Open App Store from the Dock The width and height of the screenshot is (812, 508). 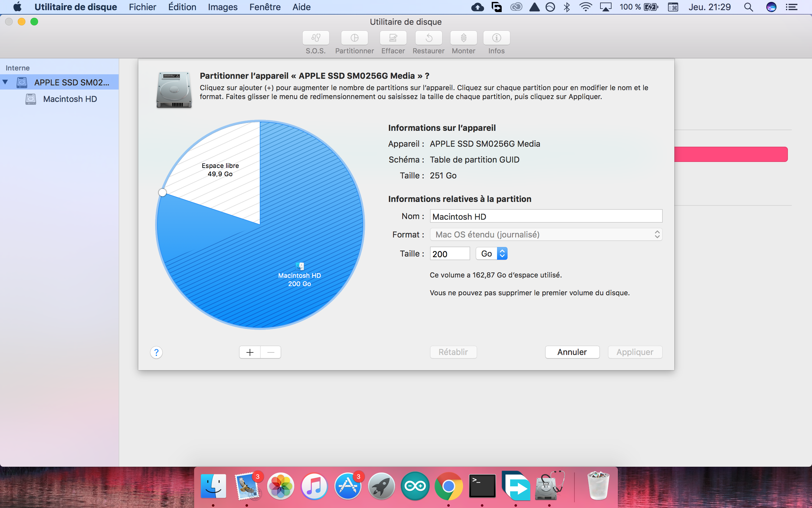(348, 486)
